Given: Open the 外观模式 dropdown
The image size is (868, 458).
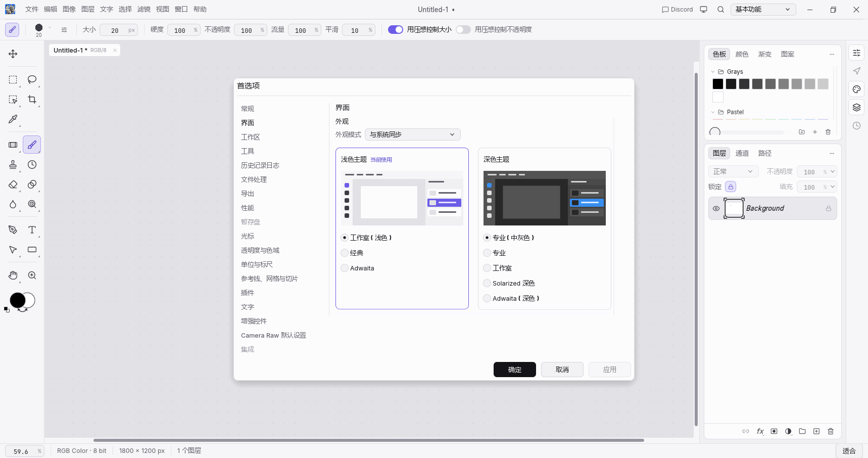Looking at the screenshot, I should pyautogui.click(x=413, y=134).
